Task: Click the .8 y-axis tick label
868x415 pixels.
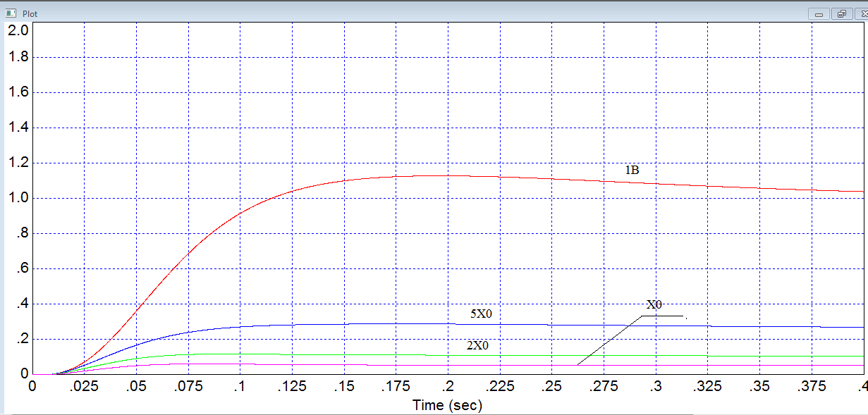Action: (23, 233)
